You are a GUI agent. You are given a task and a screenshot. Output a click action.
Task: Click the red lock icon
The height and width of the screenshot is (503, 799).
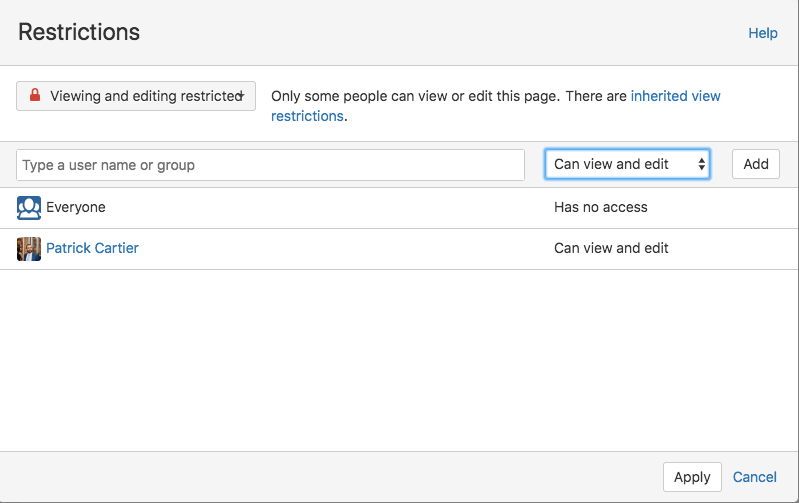pos(35,96)
